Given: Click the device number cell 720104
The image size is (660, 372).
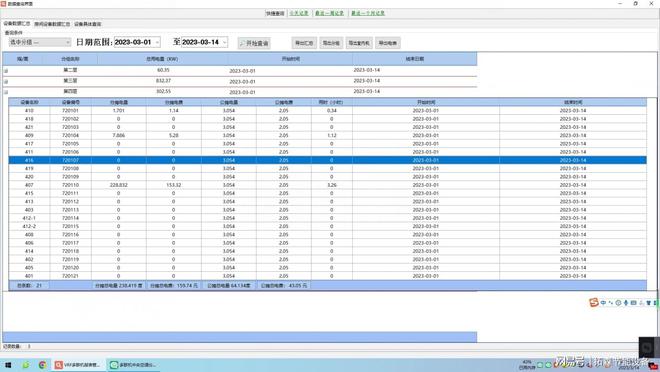Looking at the screenshot, I should (x=70, y=136).
